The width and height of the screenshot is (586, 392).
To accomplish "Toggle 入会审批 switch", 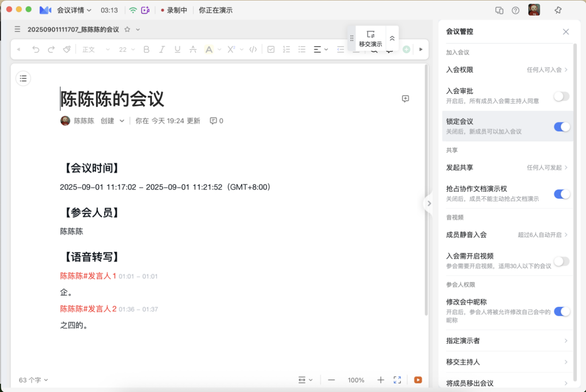I will 562,96.
